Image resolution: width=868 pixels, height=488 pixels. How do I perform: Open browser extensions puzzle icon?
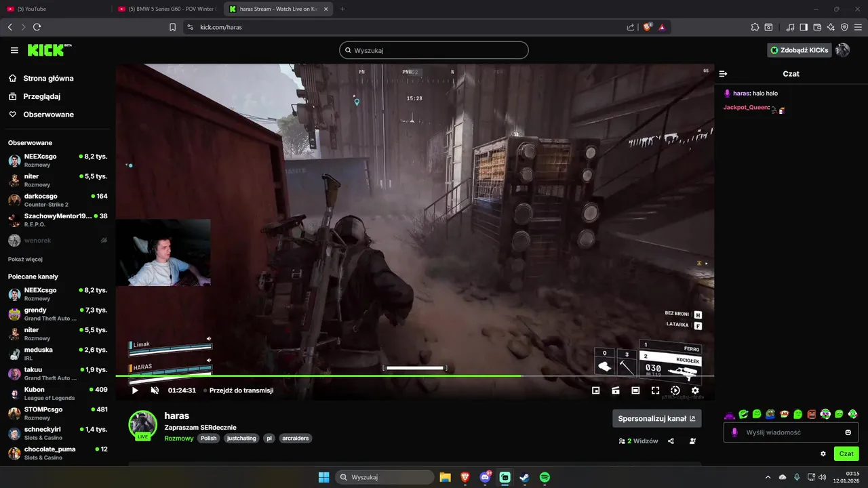pos(755,27)
